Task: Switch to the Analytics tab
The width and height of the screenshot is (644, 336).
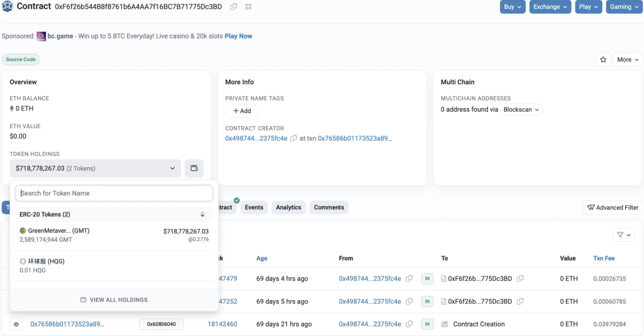Action: (x=288, y=207)
